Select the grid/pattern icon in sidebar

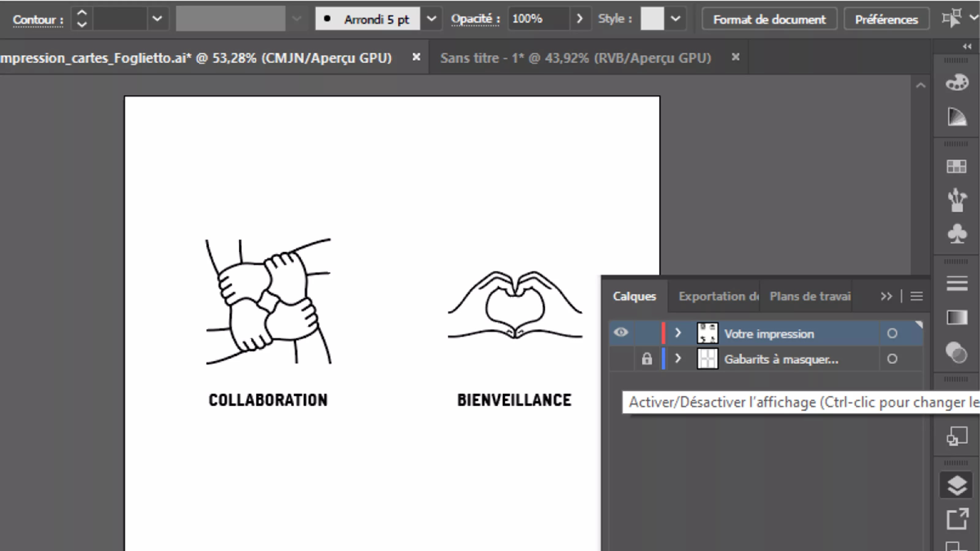[x=956, y=166]
